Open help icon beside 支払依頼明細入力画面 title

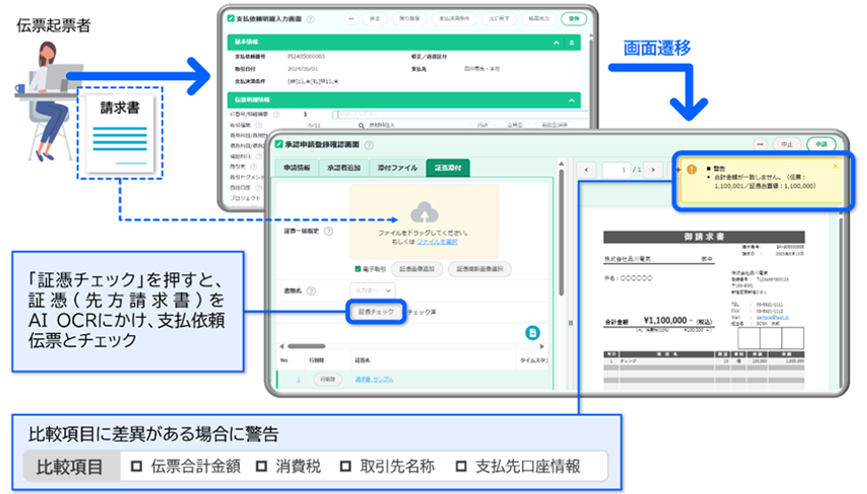tap(311, 18)
